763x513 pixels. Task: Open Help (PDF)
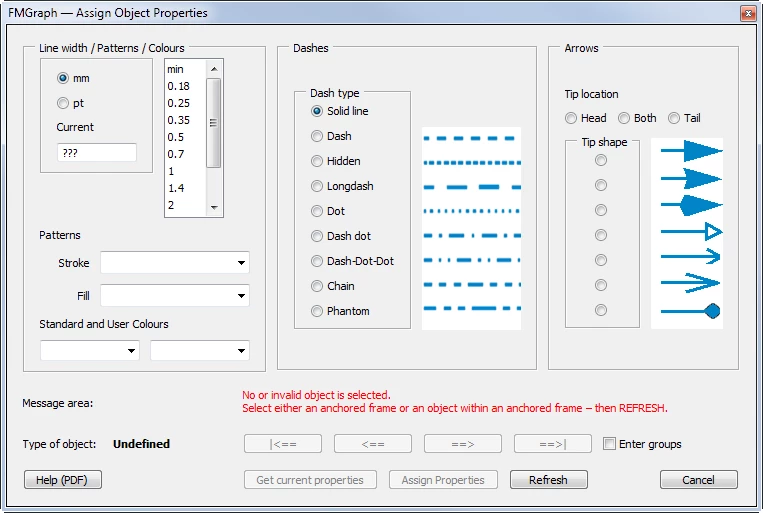[63, 480]
